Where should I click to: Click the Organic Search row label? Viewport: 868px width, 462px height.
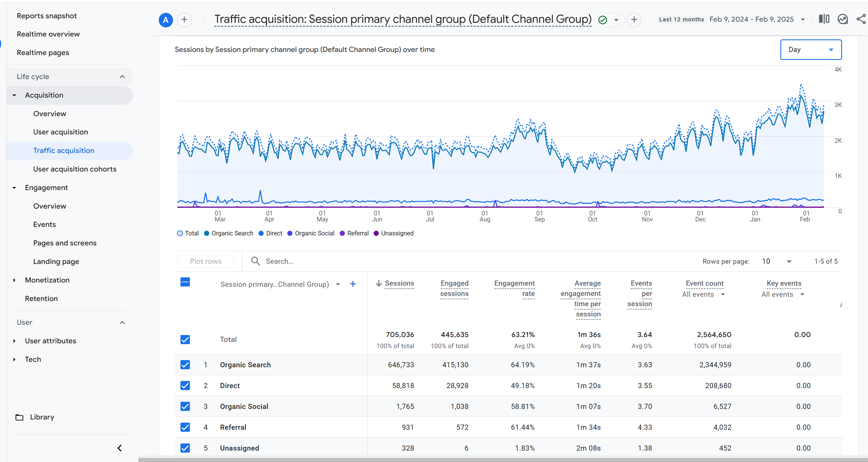[x=245, y=365]
